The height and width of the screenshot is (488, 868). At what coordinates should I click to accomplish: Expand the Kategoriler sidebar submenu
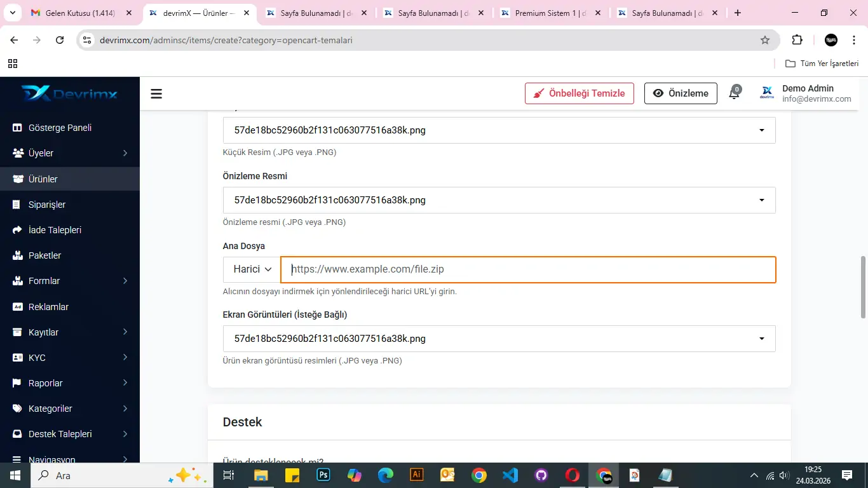point(70,409)
